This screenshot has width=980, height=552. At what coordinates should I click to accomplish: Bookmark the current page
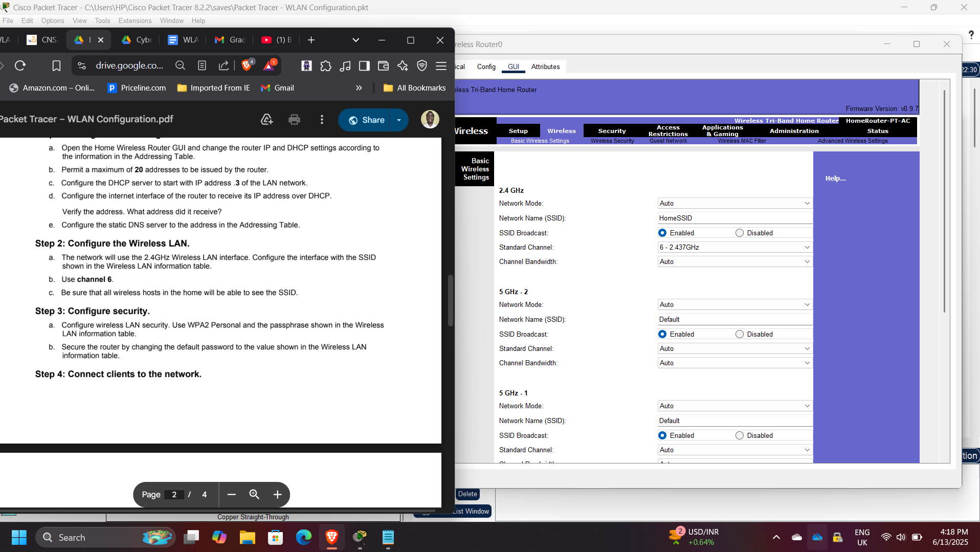(56, 65)
